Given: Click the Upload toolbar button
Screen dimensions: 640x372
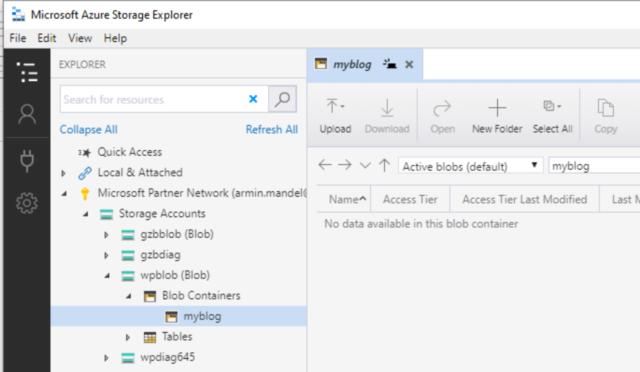Looking at the screenshot, I should coord(335,116).
